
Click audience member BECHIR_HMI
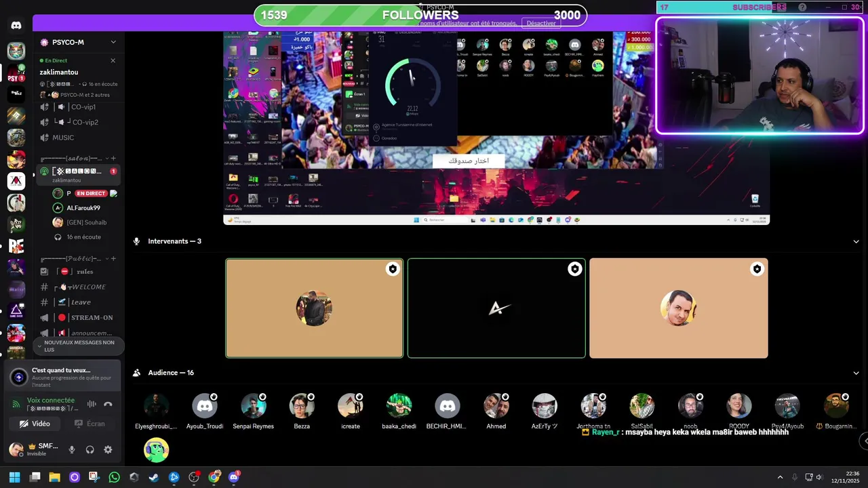448,411
